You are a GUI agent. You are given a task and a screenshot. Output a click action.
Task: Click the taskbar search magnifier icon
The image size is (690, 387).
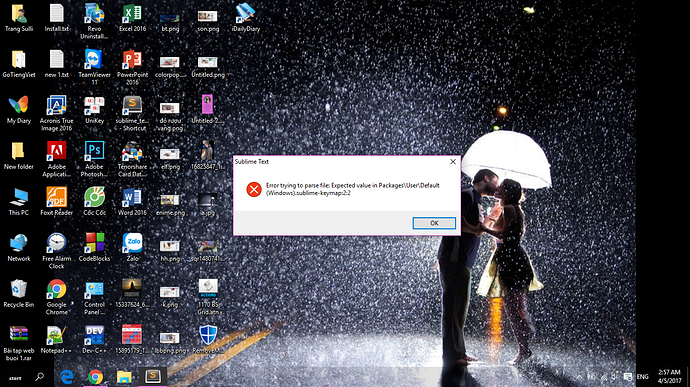[40, 377]
